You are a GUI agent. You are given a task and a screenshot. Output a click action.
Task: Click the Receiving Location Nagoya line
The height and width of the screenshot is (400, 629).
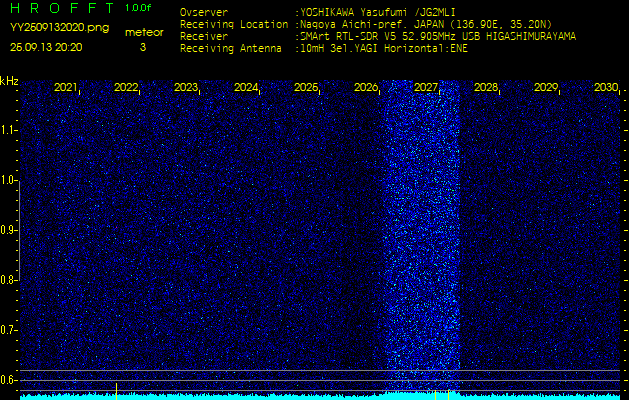[x=366, y=24]
